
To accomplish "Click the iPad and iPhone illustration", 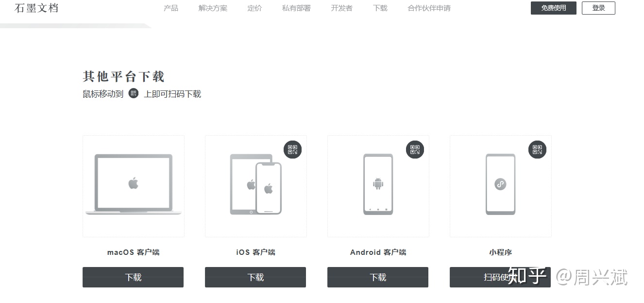I will tap(255, 184).
